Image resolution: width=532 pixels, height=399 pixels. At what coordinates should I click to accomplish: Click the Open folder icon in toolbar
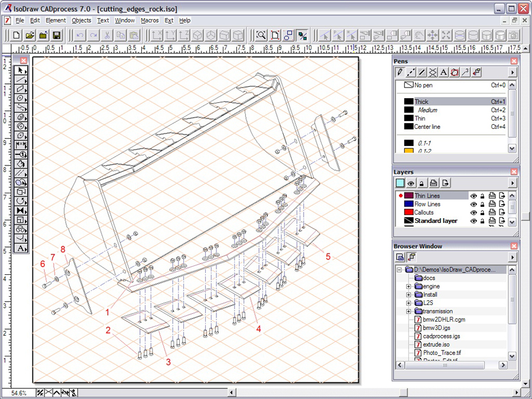pos(30,35)
